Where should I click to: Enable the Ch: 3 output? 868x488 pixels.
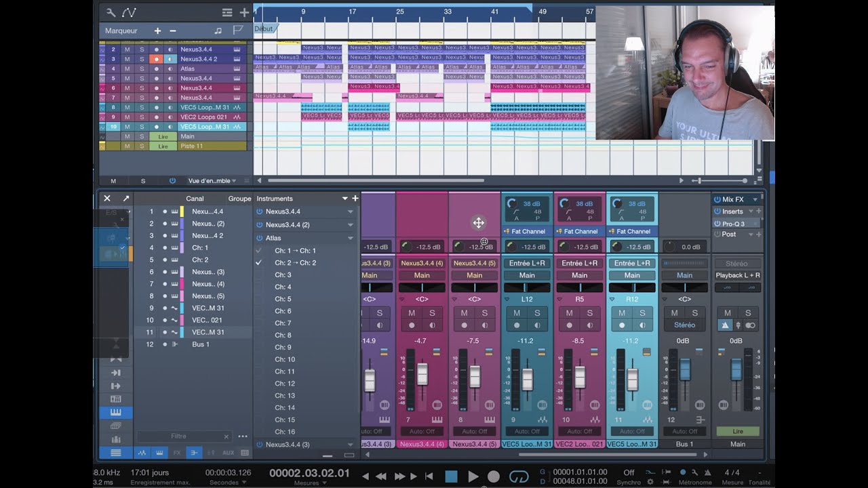pos(258,274)
